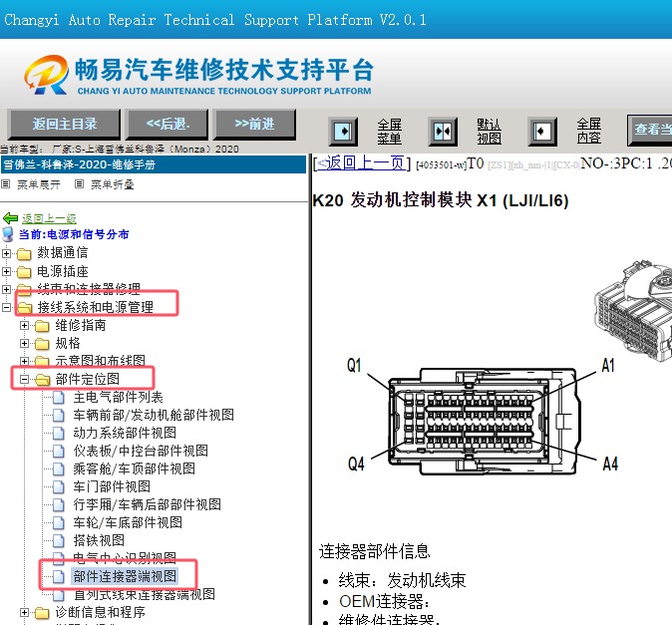
Task: Click the current-section icon beside 当前:电源和信号分布
Action: pos(8,234)
